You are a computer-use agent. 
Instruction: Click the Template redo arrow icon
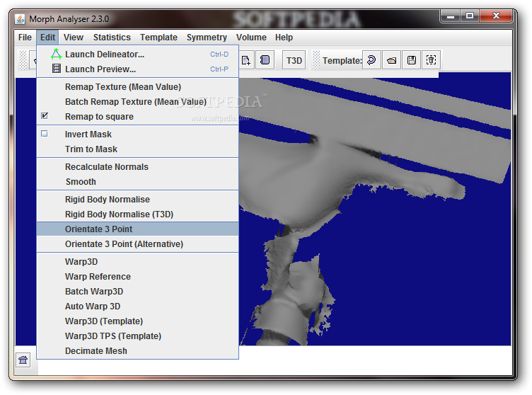[371, 60]
